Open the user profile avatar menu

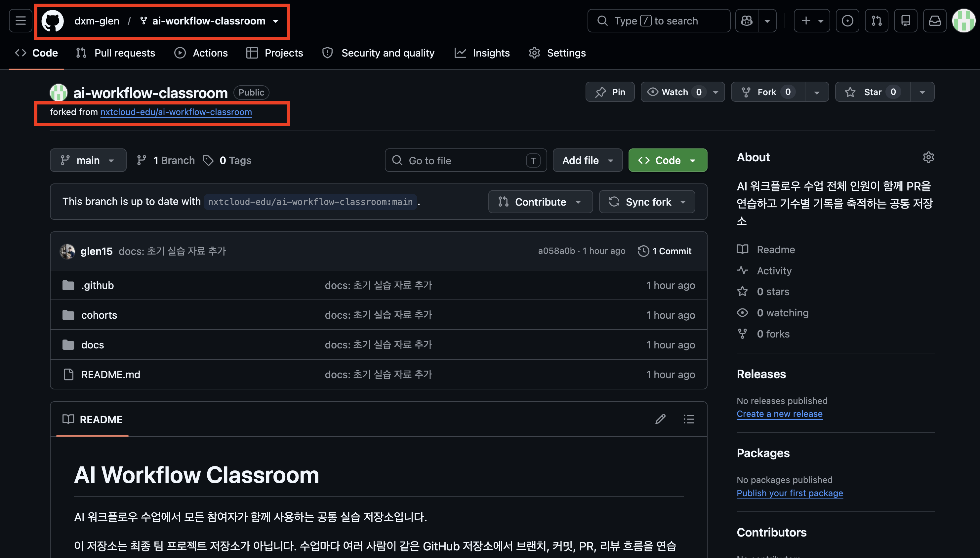963,21
